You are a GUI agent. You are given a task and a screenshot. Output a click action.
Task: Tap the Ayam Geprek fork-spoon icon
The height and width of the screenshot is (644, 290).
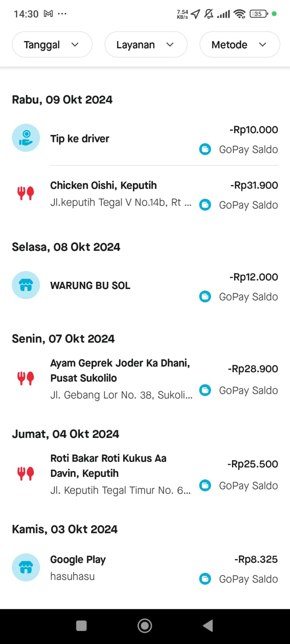(26, 378)
